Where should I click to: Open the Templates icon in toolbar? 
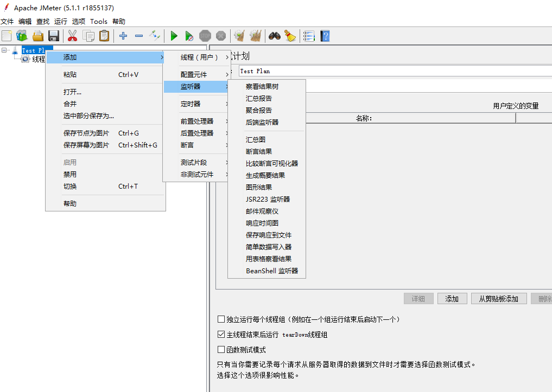coord(22,36)
